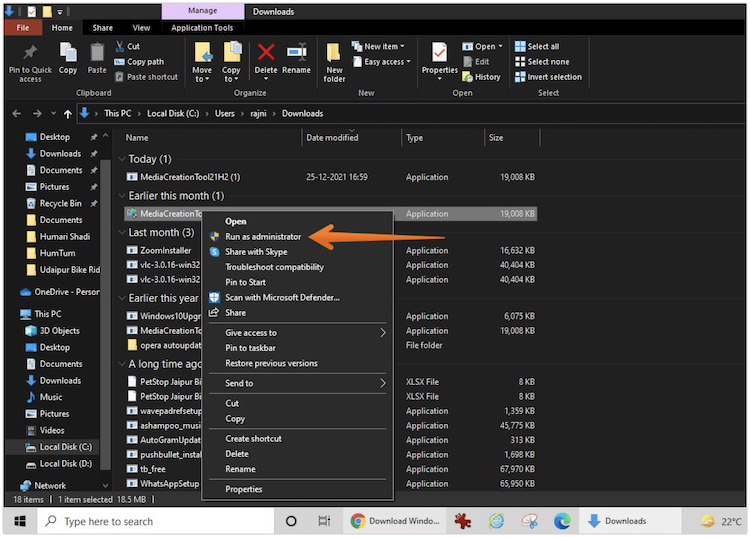Switch to the View ribbon tab

click(142, 28)
